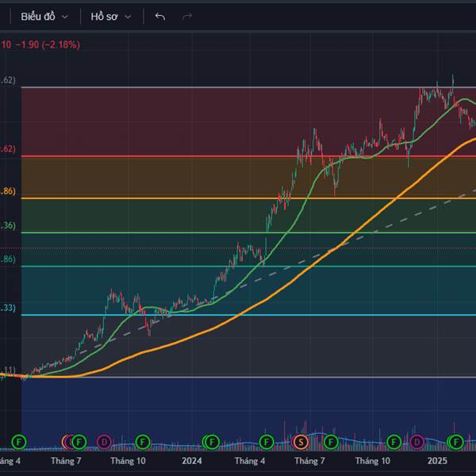
Task: Click the red −1.90 (−2.18%) price change text
Action: 48,45
